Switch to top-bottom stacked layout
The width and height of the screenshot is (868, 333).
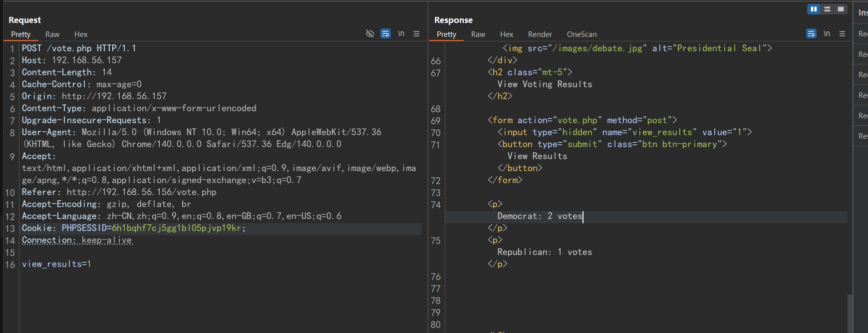coord(827,9)
